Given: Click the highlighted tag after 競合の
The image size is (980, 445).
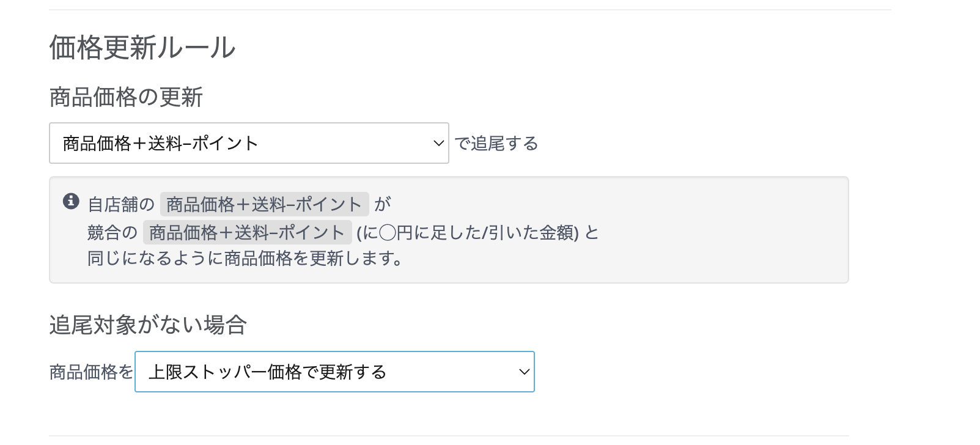Looking at the screenshot, I should pyautogui.click(x=247, y=232).
